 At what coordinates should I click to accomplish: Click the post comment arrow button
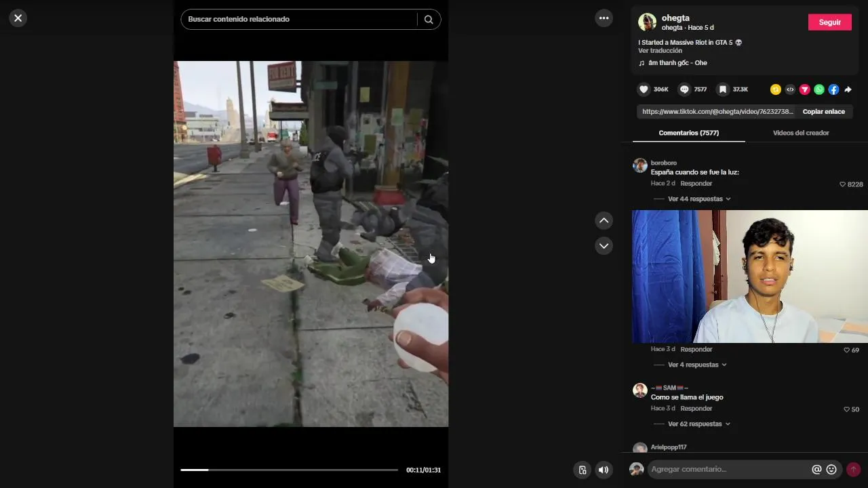point(853,469)
